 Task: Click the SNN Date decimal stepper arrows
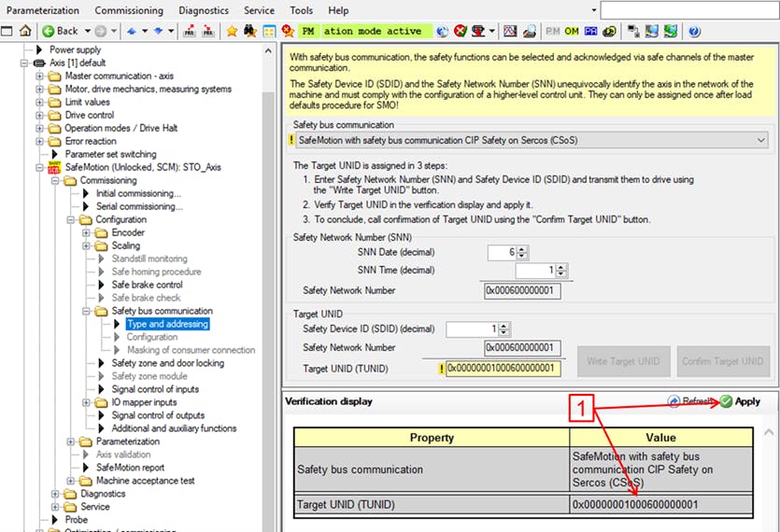point(522,253)
